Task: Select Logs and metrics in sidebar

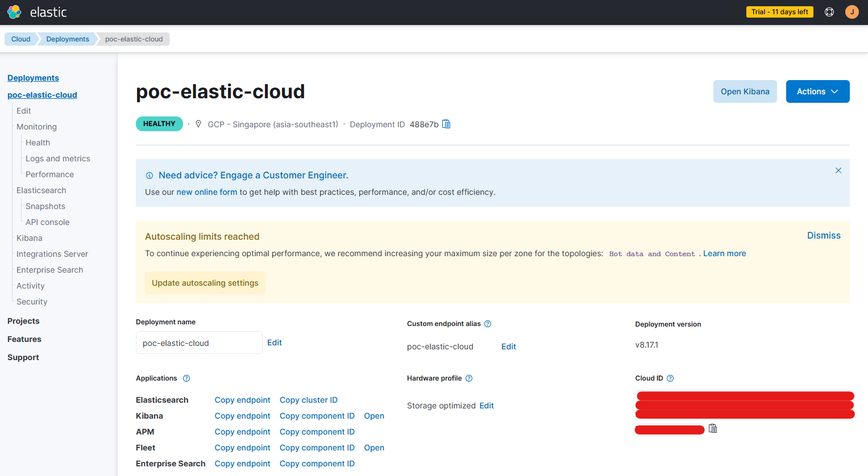Action: (58, 158)
